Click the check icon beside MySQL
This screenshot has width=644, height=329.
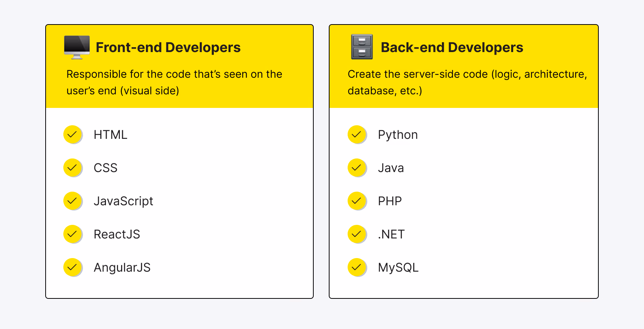point(357,268)
